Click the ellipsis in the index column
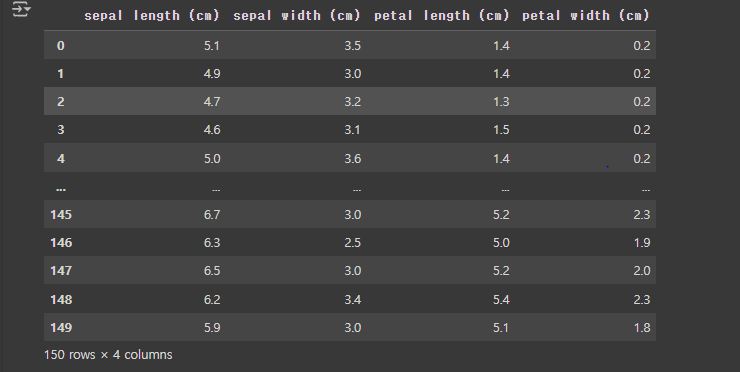This screenshot has height=372, width=740. pos(61,189)
